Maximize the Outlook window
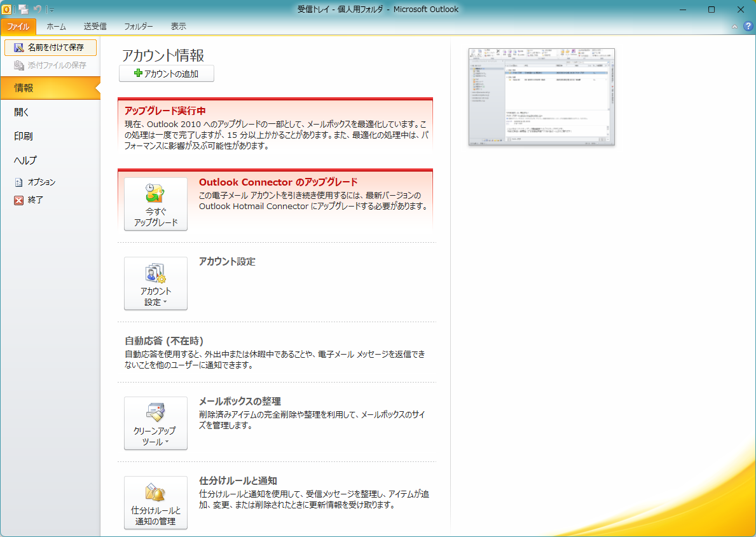This screenshot has width=756, height=537. pyautogui.click(x=711, y=10)
